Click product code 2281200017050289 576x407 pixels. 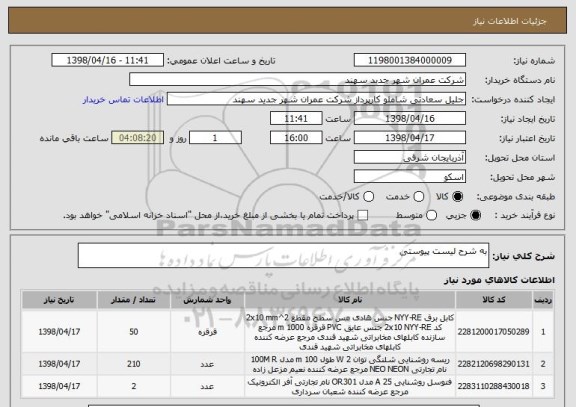coord(494,332)
